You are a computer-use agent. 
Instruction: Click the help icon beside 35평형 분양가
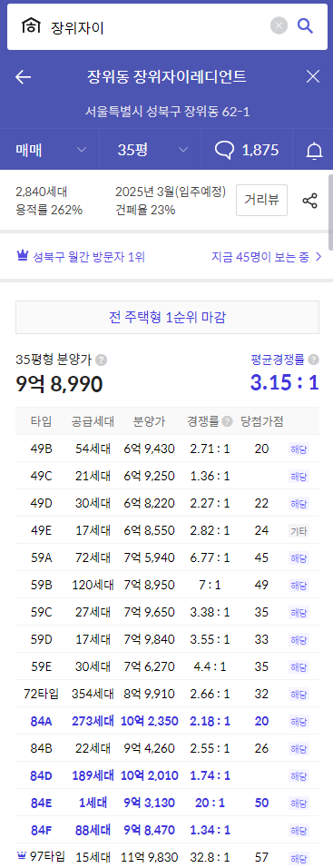102,360
